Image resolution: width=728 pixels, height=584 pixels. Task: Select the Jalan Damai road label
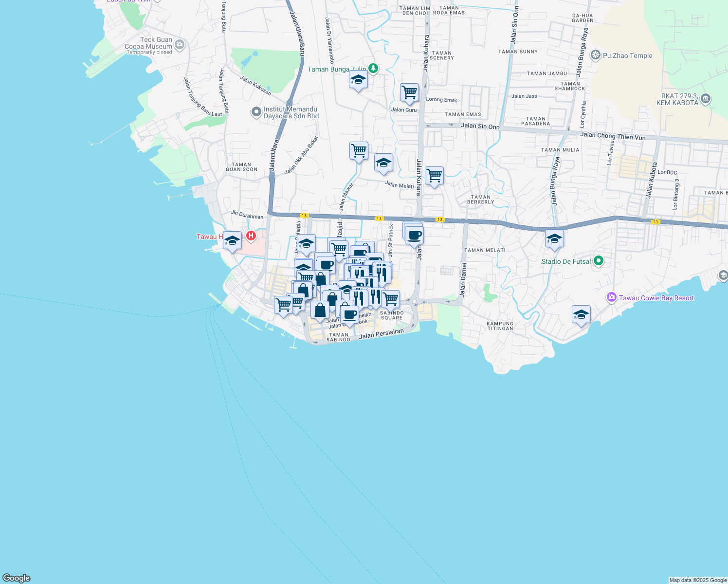click(463, 280)
